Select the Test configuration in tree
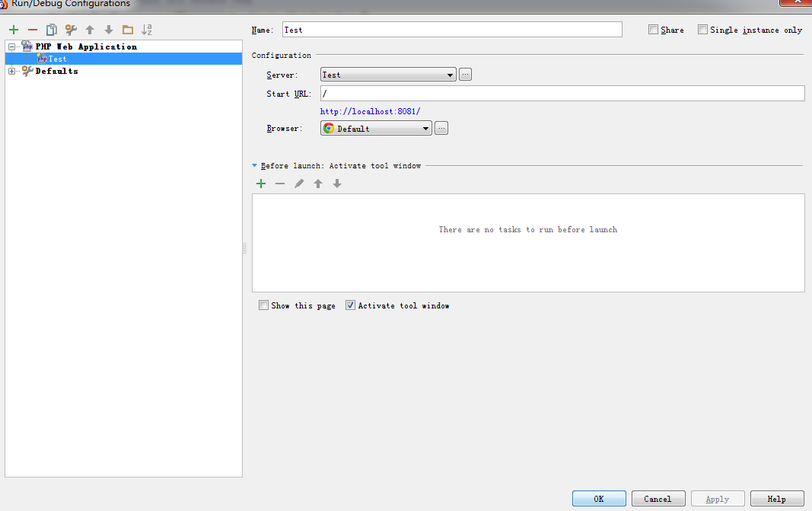The width and height of the screenshot is (812, 511). point(124,59)
